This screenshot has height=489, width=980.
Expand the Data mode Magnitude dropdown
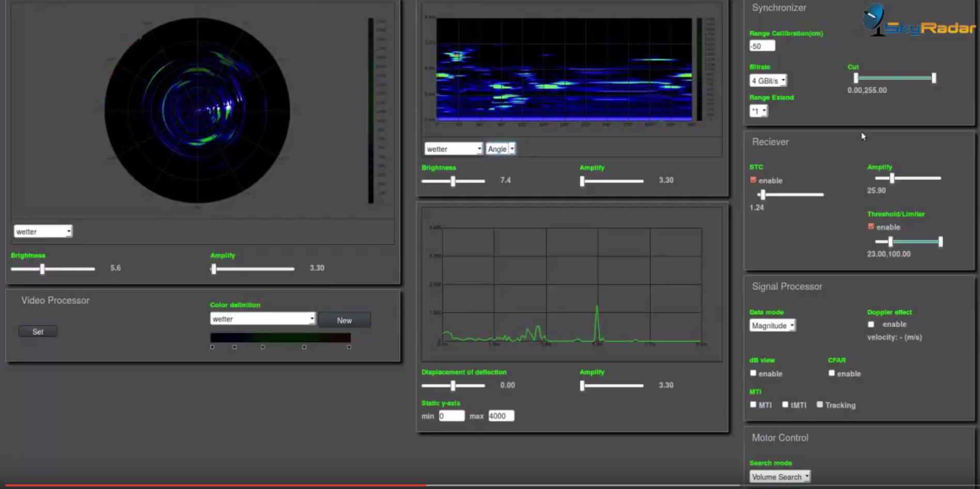(x=772, y=325)
